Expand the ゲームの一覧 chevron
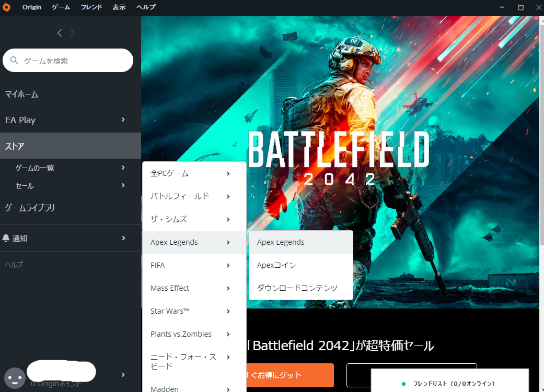 tap(123, 168)
